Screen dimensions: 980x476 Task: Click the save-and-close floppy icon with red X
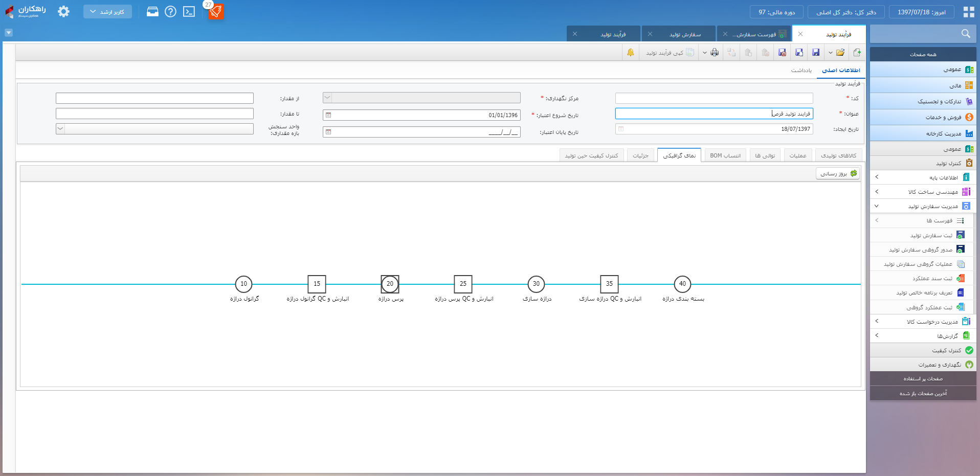pyautogui.click(x=782, y=53)
